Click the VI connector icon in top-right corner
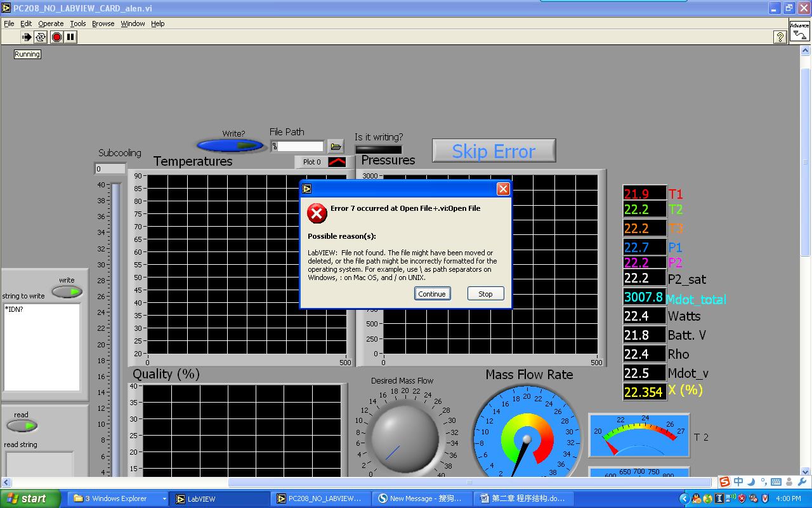Viewport: 812px width, 508px height. 799,30
